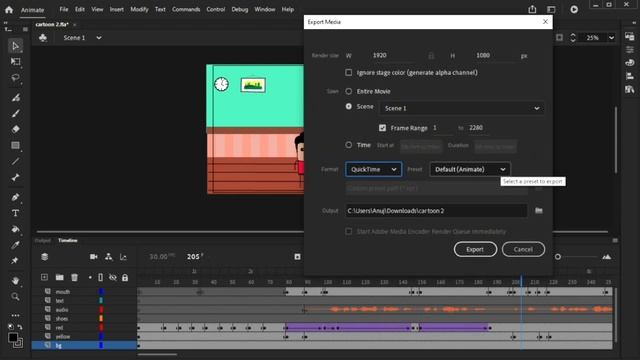Open the Edit Toolbar three-dots menu
640x360 pixels.
click(x=15, y=315)
